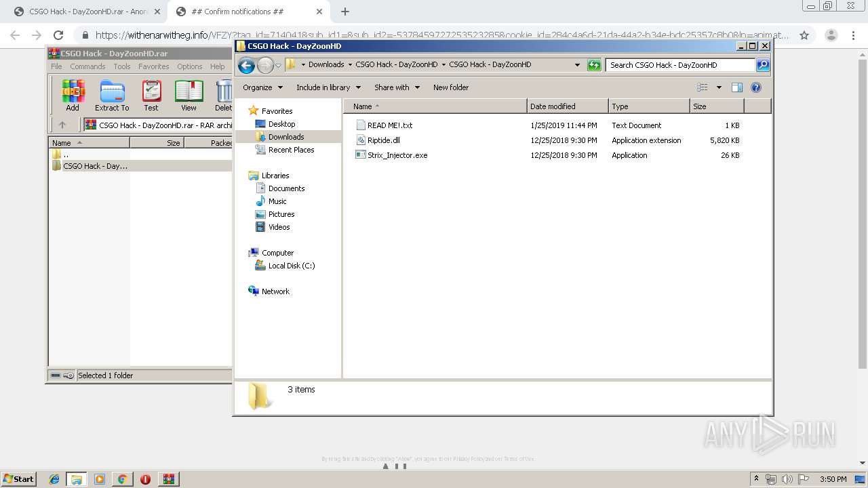
Task: Reload the Chrome page
Action: pyautogui.click(x=58, y=35)
